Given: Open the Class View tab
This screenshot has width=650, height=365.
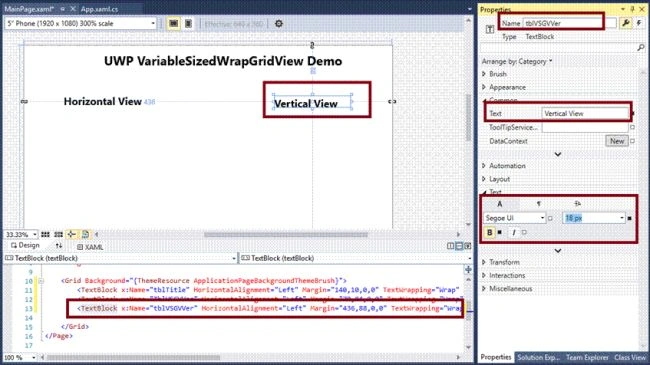Looking at the screenshot, I should (x=630, y=357).
